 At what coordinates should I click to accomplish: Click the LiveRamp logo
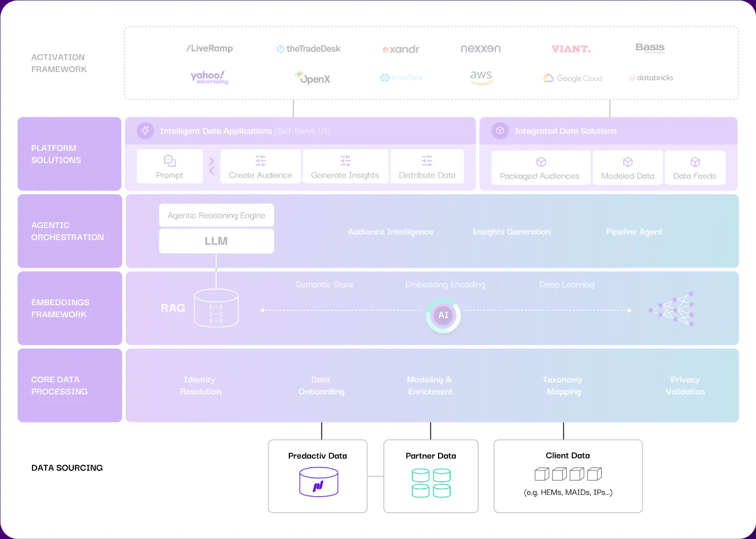coord(210,49)
